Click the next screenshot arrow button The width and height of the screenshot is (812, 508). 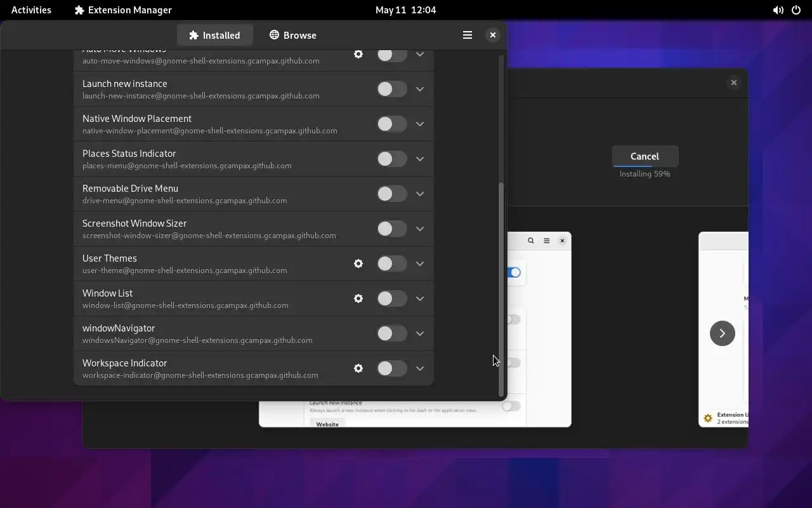click(x=722, y=333)
